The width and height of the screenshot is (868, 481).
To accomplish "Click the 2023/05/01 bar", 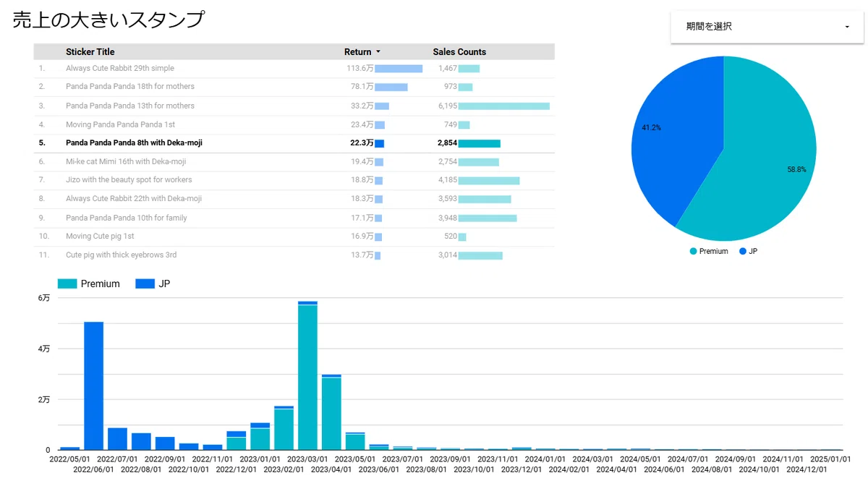I will (x=355, y=441).
